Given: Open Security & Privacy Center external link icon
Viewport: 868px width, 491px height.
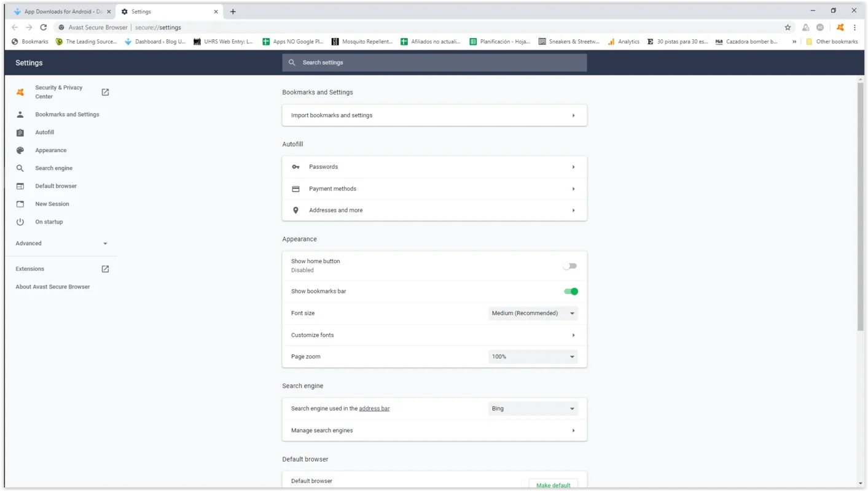Looking at the screenshot, I should pos(105,92).
